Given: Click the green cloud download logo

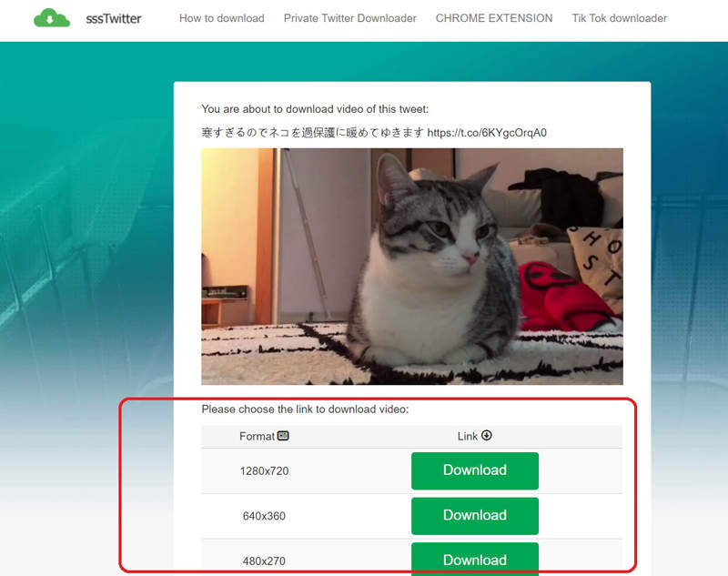Looking at the screenshot, I should tap(52, 17).
